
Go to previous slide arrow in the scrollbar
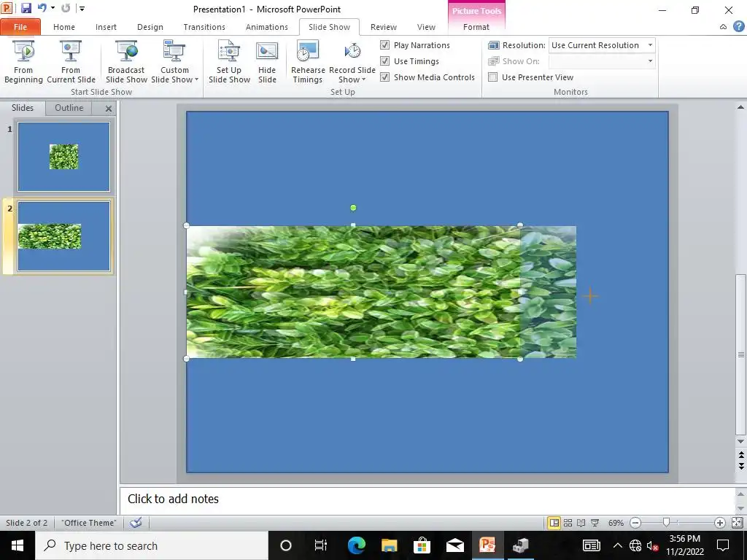tap(741, 455)
